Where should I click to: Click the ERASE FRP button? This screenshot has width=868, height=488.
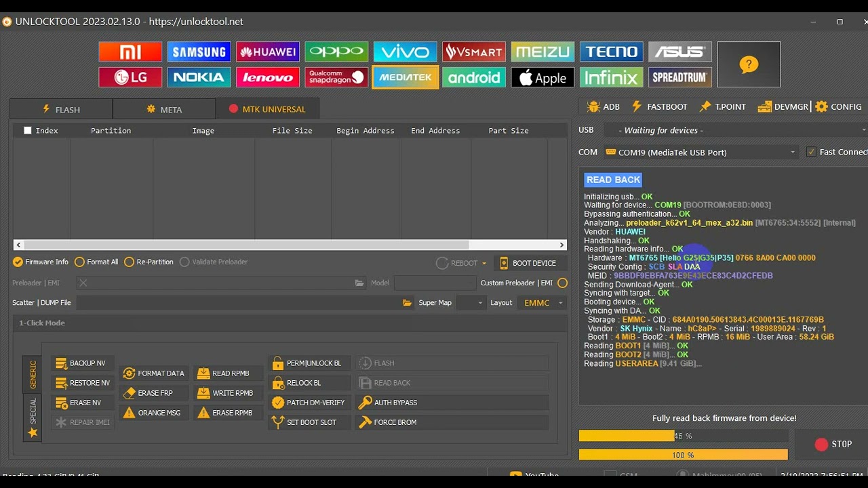click(x=154, y=393)
